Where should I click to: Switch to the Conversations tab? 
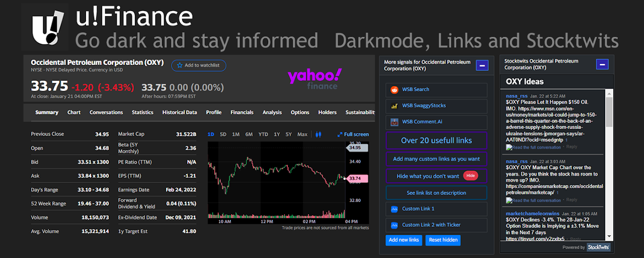tap(106, 112)
